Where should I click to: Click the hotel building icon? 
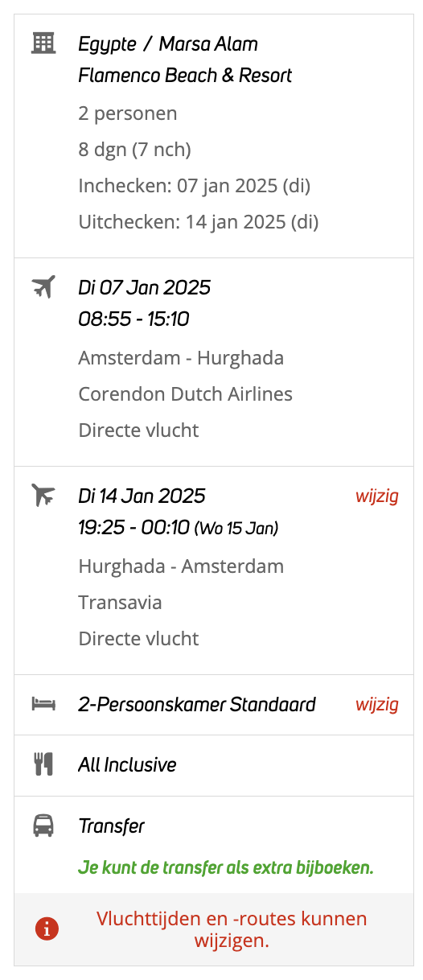pos(43,43)
